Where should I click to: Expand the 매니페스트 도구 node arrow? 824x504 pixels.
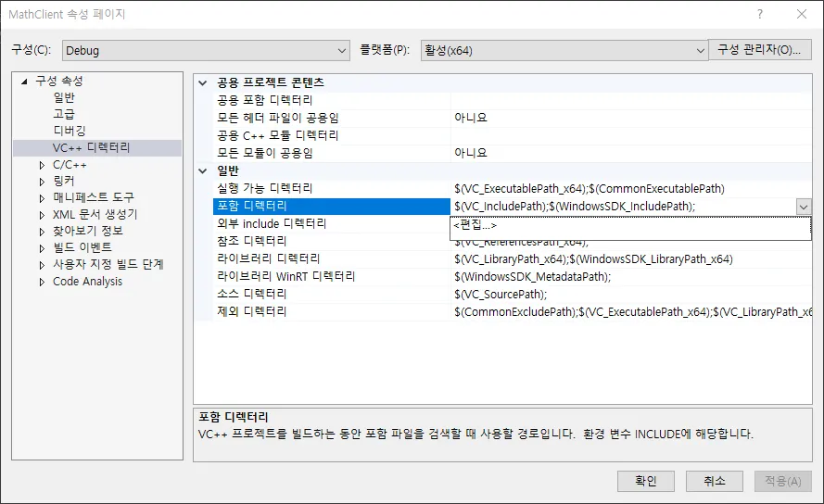click(42, 198)
